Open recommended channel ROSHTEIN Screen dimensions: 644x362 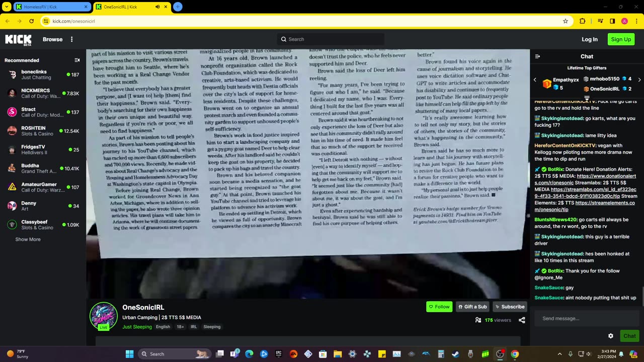43,131
